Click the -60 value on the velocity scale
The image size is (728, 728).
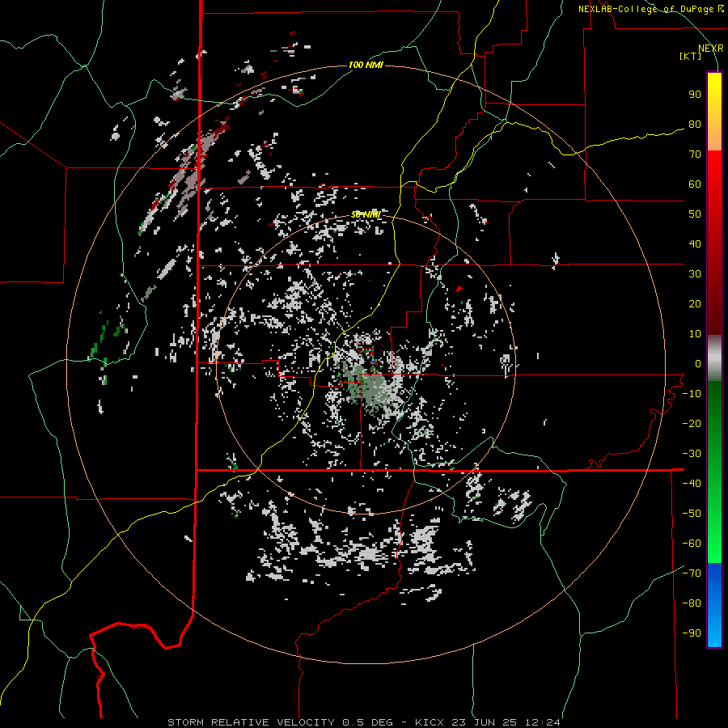click(692, 544)
